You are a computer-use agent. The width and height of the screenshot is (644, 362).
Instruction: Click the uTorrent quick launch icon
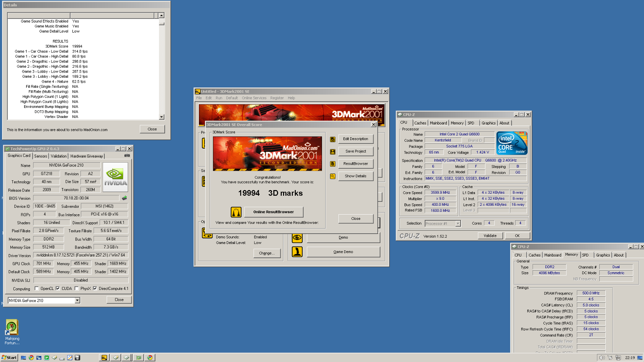[47, 358]
